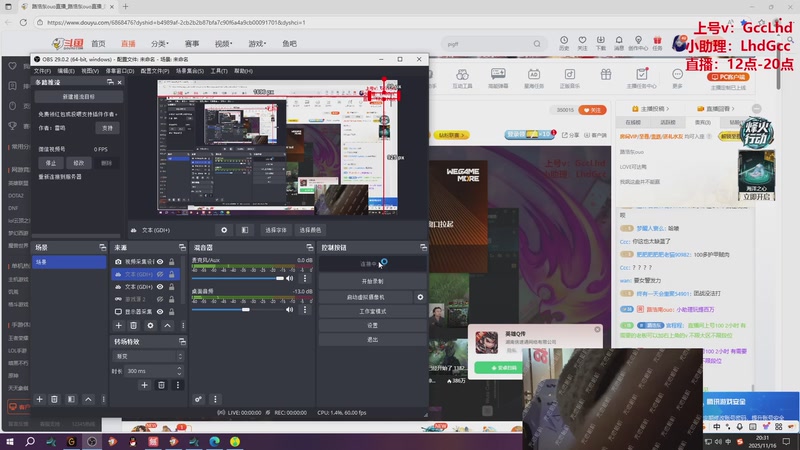Add a transition with plus in 转场特效
The width and height of the screenshot is (800, 450).
144,385
